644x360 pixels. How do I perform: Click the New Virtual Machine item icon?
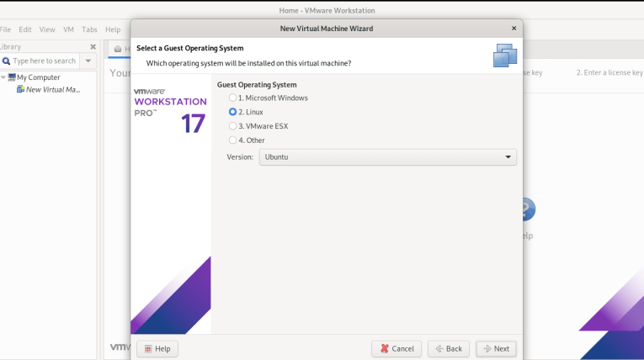point(20,89)
